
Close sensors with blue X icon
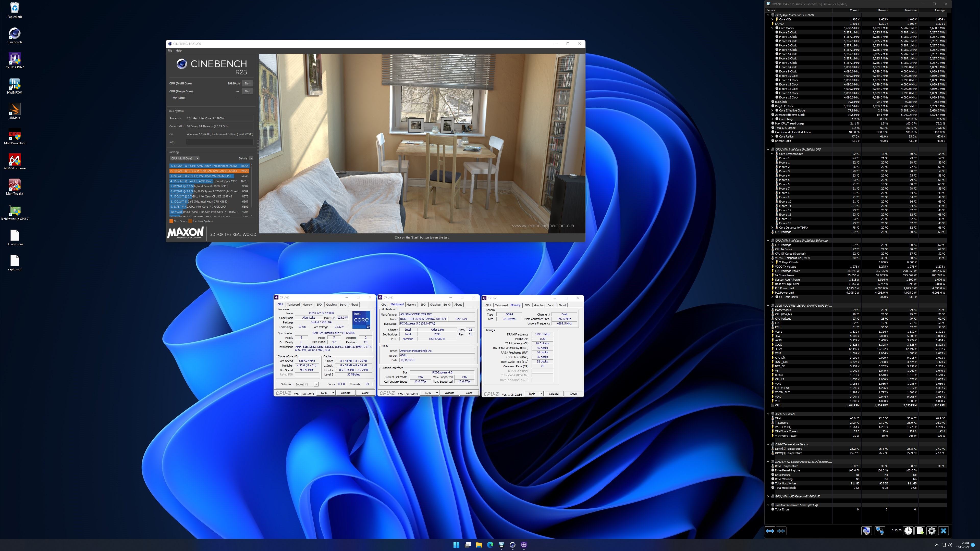pyautogui.click(x=944, y=531)
